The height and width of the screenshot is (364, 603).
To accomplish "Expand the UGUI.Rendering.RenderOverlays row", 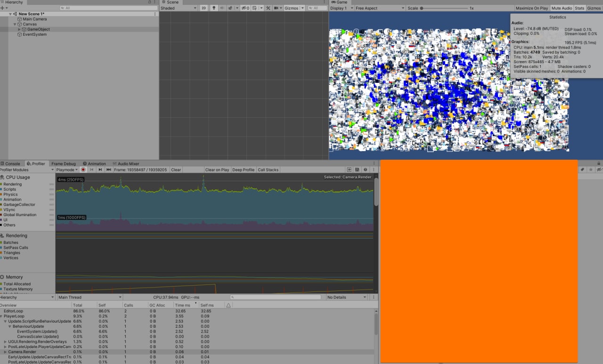I will point(5,341).
